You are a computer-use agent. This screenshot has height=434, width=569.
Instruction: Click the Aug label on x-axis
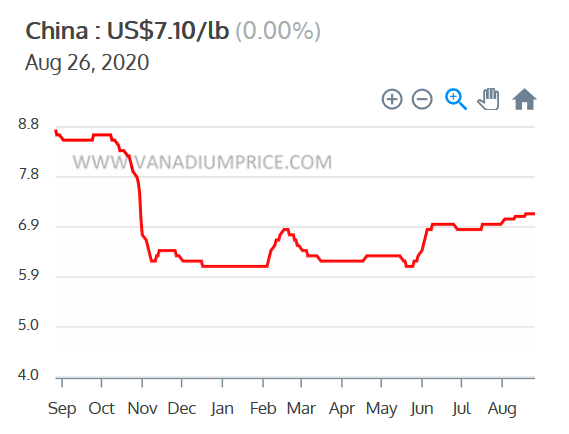(x=502, y=409)
